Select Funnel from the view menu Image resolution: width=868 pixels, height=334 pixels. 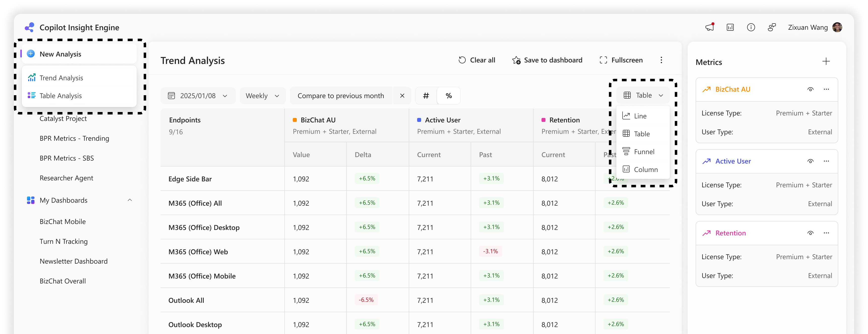pyautogui.click(x=644, y=152)
